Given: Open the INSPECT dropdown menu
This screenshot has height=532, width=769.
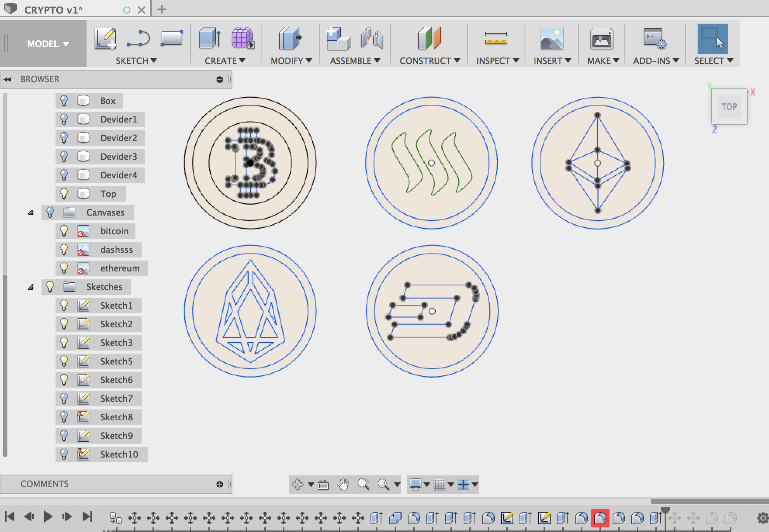Looking at the screenshot, I should tap(498, 61).
